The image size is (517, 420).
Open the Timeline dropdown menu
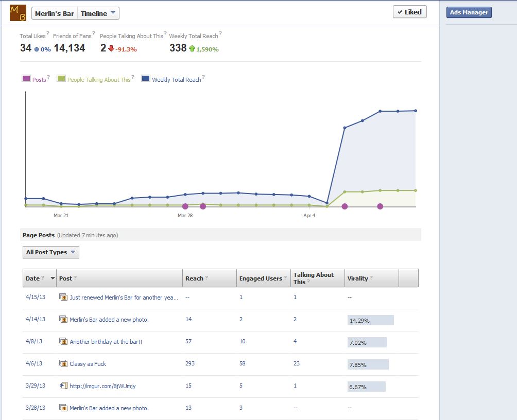pos(98,13)
